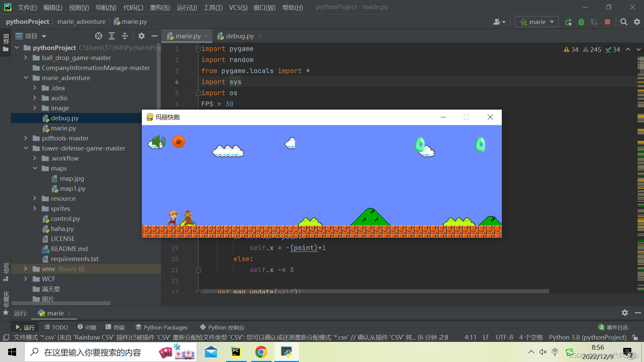The width and height of the screenshot is (644, 362).
Task: Open the Python Packages tool window
Action: (x=161, y=327)
